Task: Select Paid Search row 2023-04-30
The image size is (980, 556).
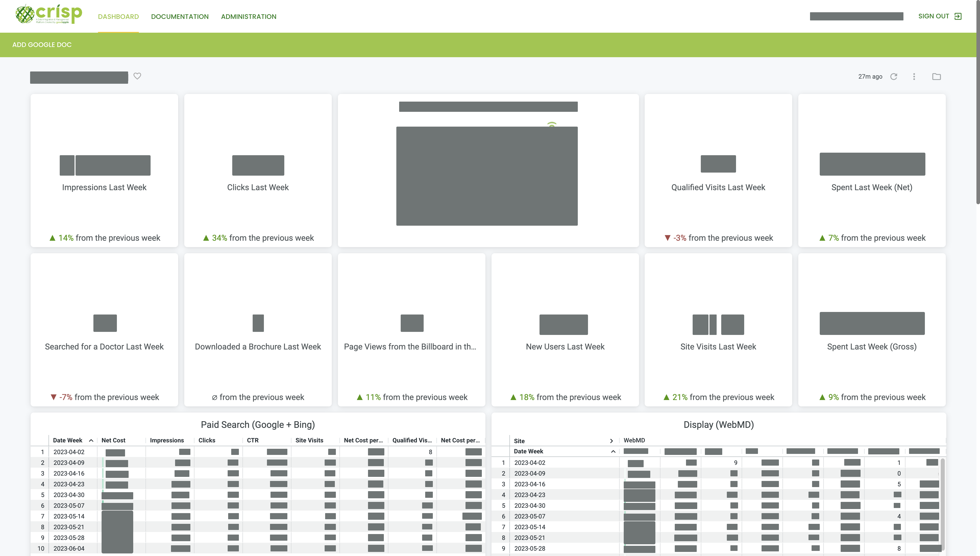Action: click(258, 494)
